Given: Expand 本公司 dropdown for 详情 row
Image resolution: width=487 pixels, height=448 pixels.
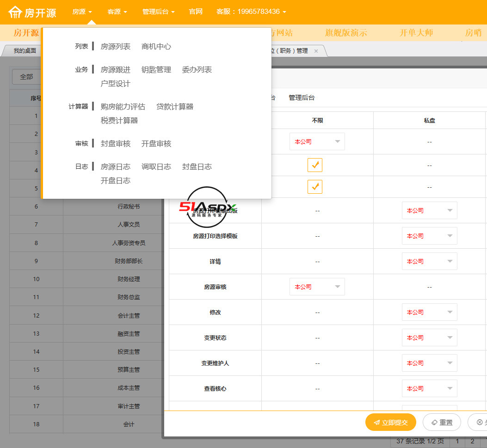Looking at the screenshot, I should point(430,262).
